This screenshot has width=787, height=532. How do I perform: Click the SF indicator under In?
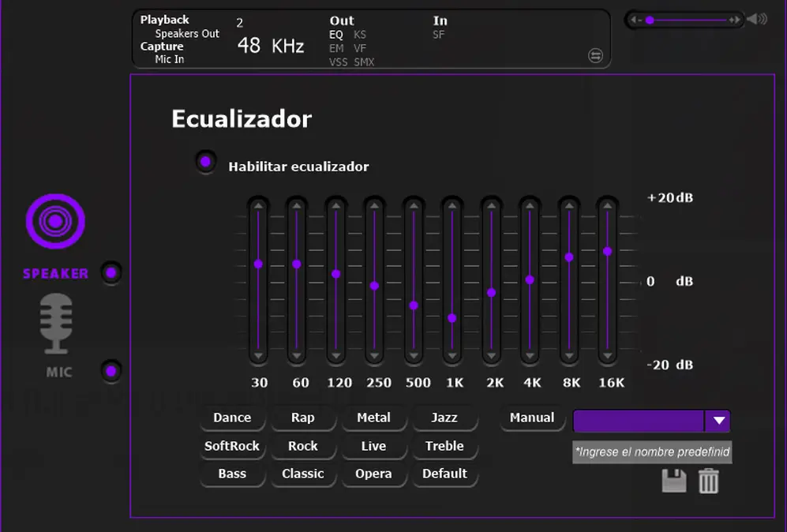coord(438,36)
